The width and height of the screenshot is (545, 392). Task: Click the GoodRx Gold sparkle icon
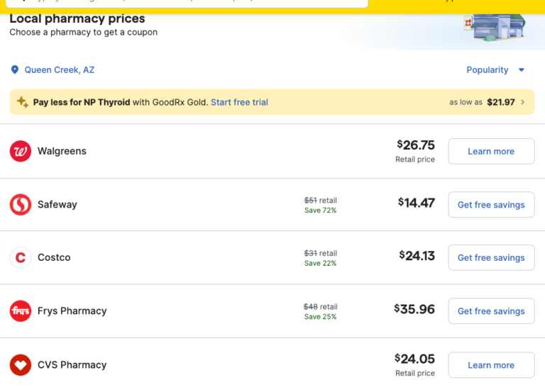click(23, 102)
